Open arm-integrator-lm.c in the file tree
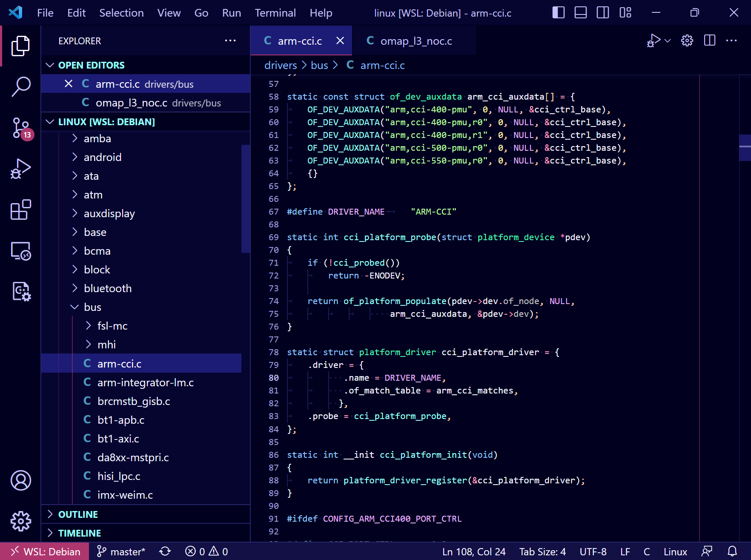The image size is (751, 560). tap(141, 382)
